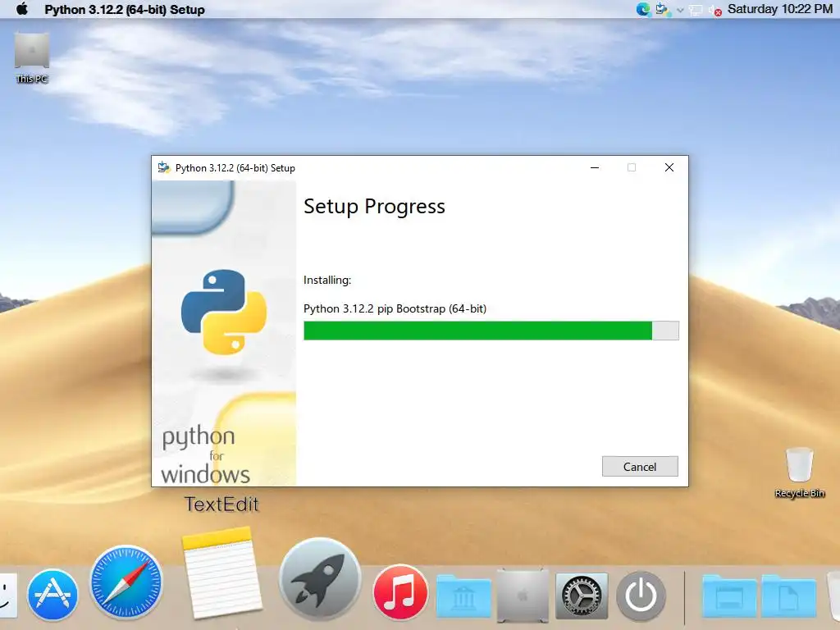Open the documents folder in the dock

click(x=788, y=596)
